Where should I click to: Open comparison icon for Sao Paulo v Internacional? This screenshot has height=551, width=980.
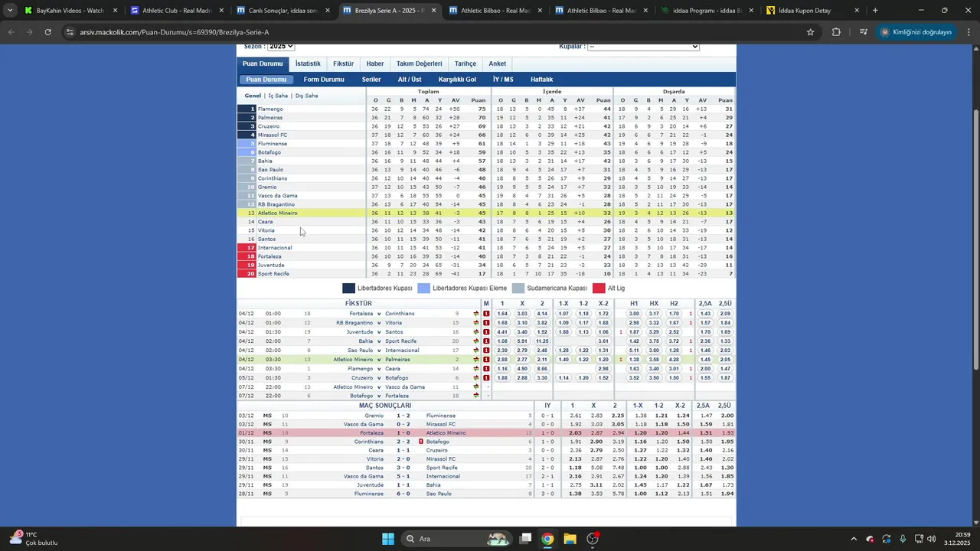pyautogui.click(x=476, y=350)
